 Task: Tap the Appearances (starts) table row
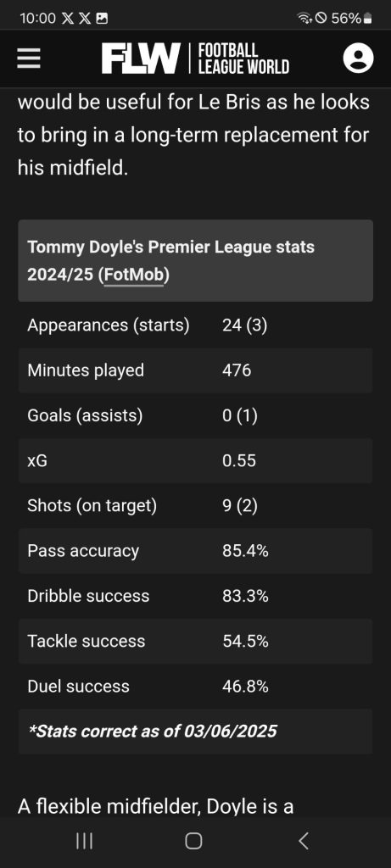click(x=195, y=325)
